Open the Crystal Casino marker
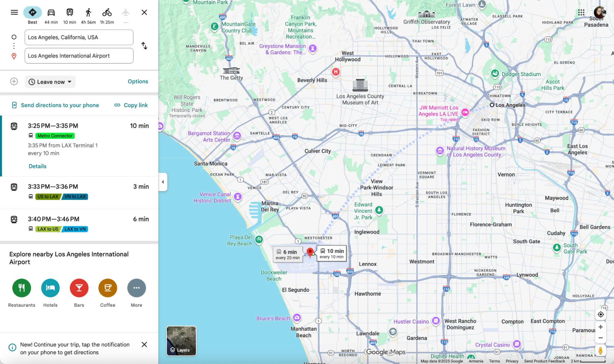 (x=517, y=344)
